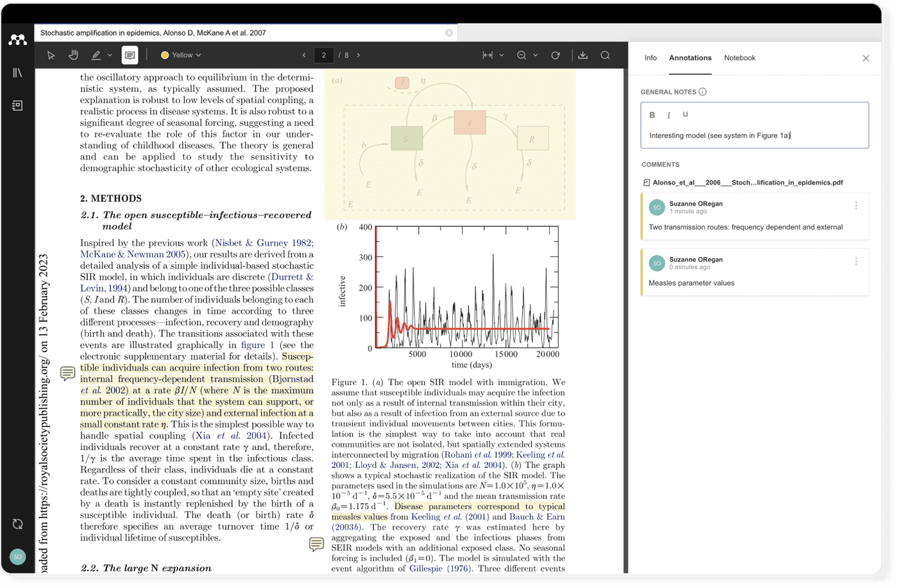
Task: Open the library from the left sidebar
Action: (x=17, y=72)
